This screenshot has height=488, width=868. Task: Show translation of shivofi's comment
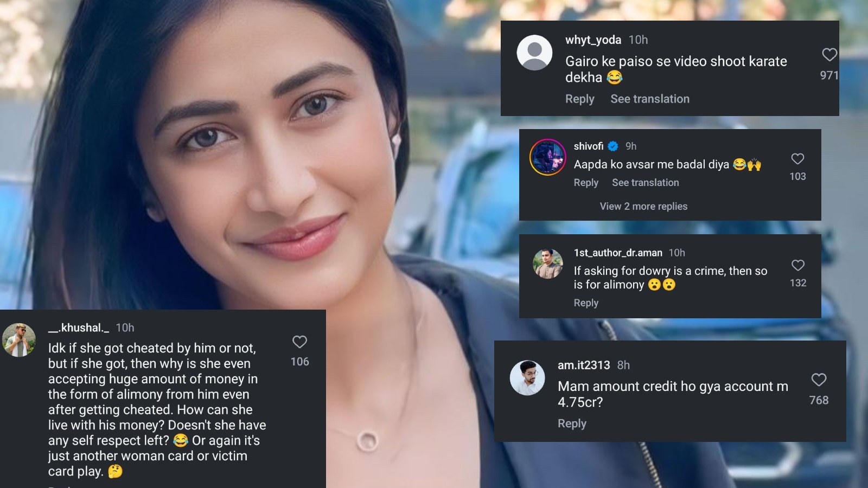pos(646,183)
